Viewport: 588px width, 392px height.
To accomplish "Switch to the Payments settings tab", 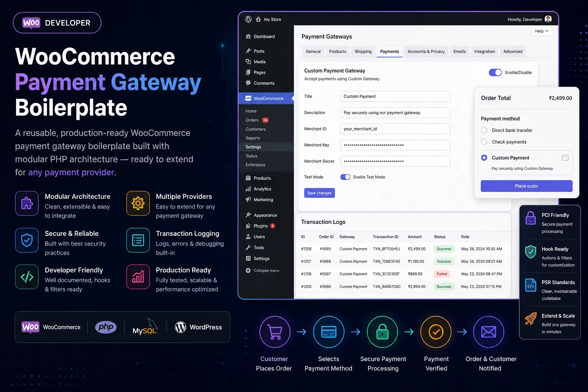I will (389, 52).
